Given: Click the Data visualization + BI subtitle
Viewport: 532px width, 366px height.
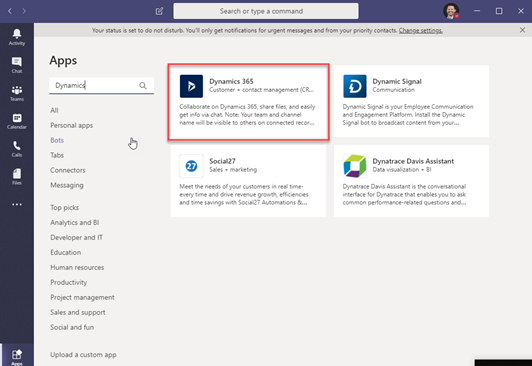Looking at the screenshot, I should point(402,170).
